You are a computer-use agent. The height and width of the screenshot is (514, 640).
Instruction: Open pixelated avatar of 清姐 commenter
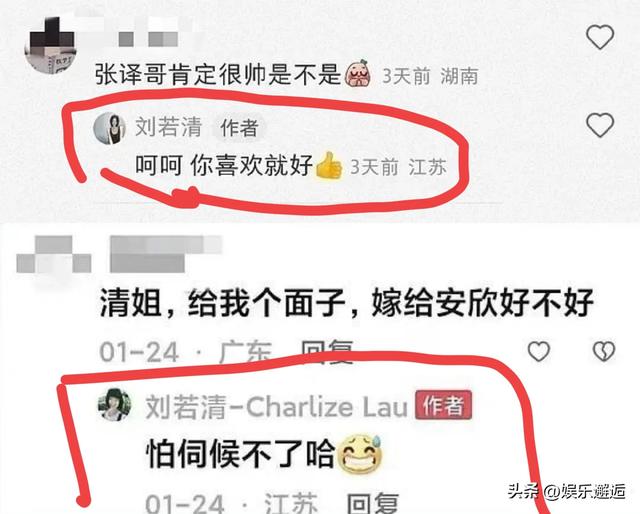click(53, 254)
